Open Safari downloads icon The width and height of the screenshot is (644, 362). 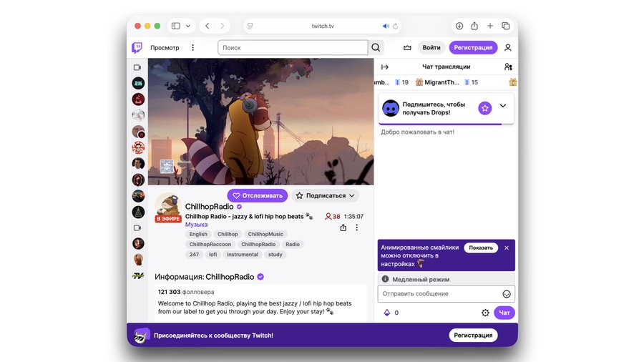point(459,26)
